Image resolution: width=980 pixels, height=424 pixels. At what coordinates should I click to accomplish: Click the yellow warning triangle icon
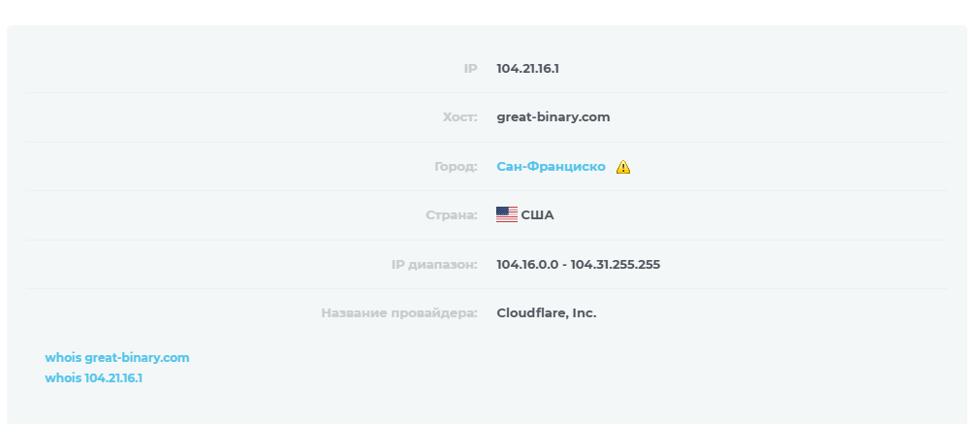623,167
